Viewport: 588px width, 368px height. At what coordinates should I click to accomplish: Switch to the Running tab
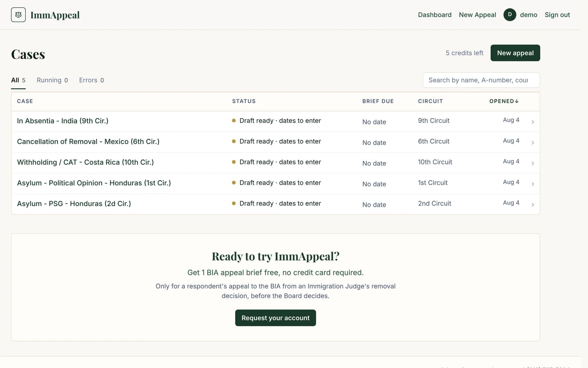click(x=52, y=80)
